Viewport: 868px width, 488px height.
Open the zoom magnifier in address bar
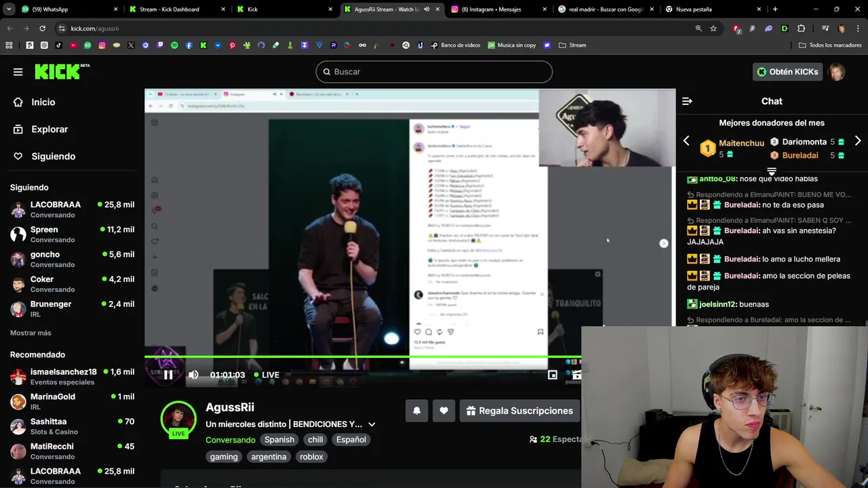(698, 28)
